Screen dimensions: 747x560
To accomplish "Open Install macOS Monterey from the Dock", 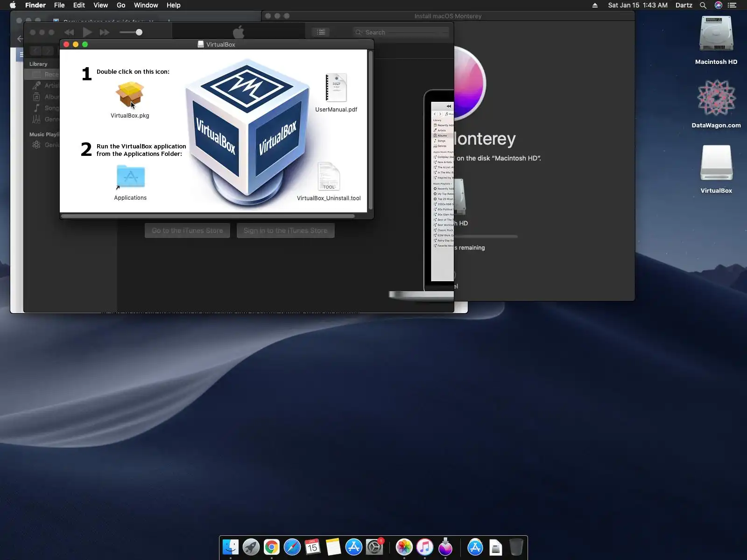I will click(x=445, y=547).
